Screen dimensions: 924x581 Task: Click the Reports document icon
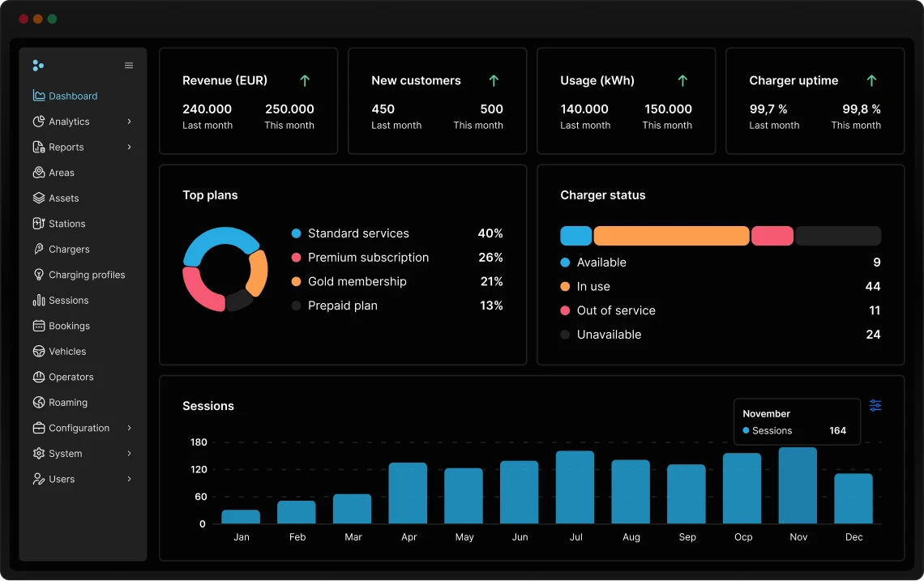tap(39, 147)
